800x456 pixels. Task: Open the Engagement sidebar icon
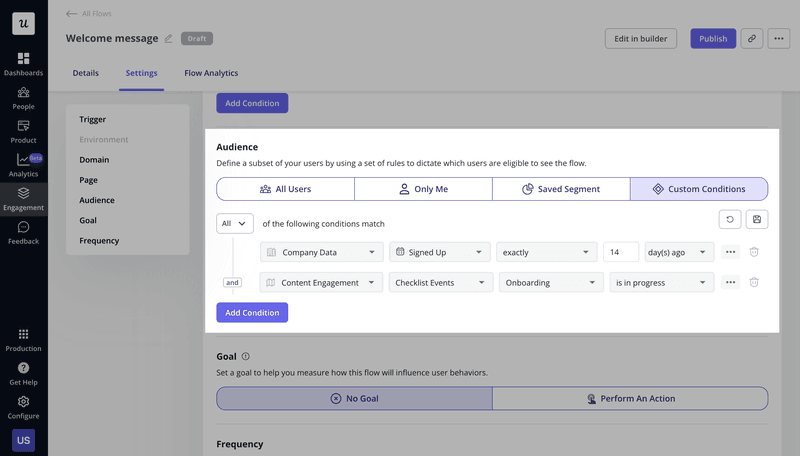pyautogui.click(x=23, y=199)
